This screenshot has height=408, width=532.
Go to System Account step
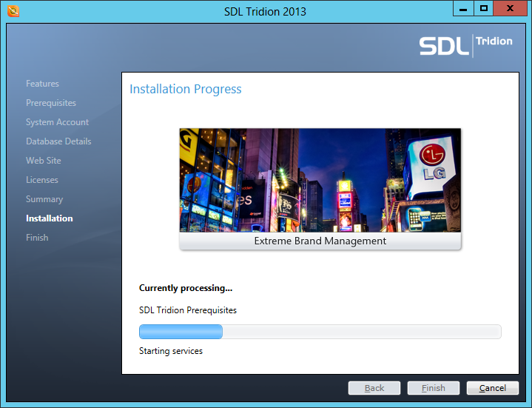57,122
